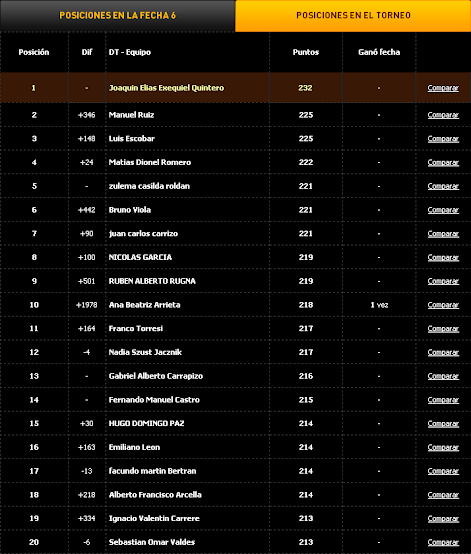Click the +501 difference value
The height and width of the screenshot is (554, 471).
click(87, 281)
